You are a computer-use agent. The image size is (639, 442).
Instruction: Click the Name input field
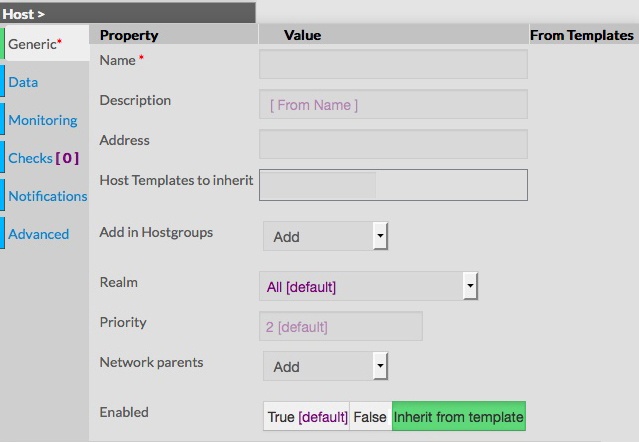point(393,64)
